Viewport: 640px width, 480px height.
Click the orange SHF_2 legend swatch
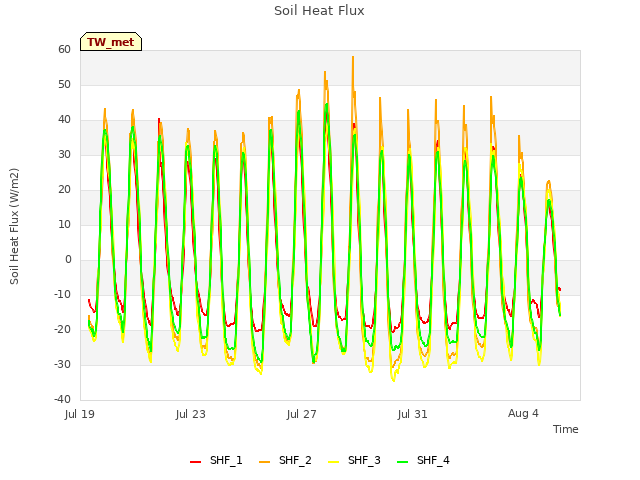tap(264, 462)
